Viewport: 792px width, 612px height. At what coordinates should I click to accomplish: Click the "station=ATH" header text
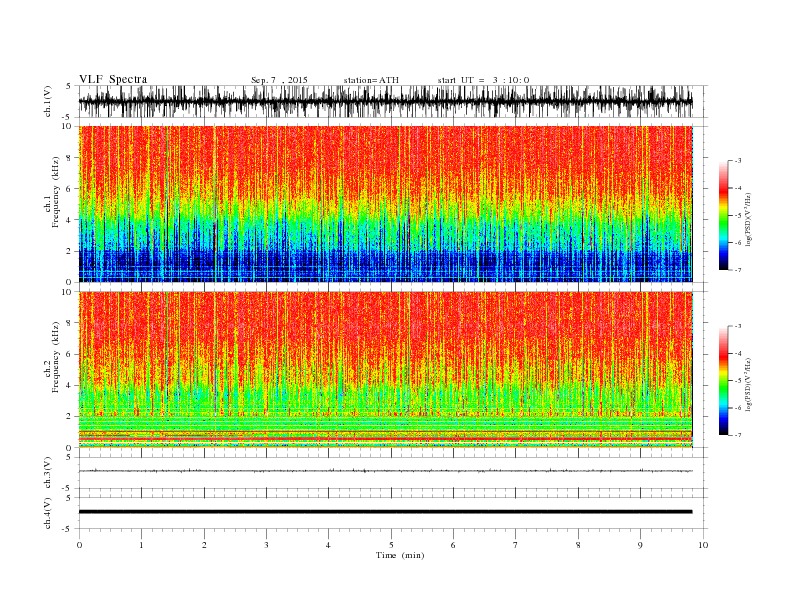371,80
